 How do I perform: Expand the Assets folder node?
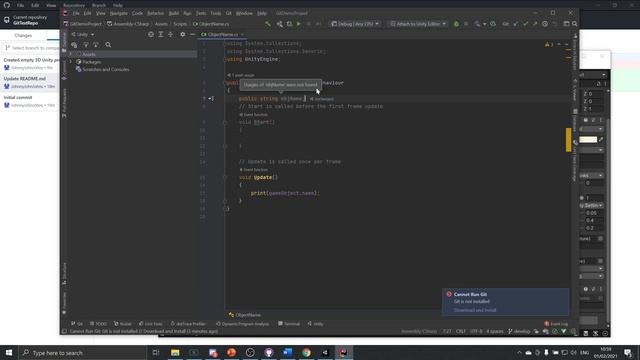click(71, 54)
